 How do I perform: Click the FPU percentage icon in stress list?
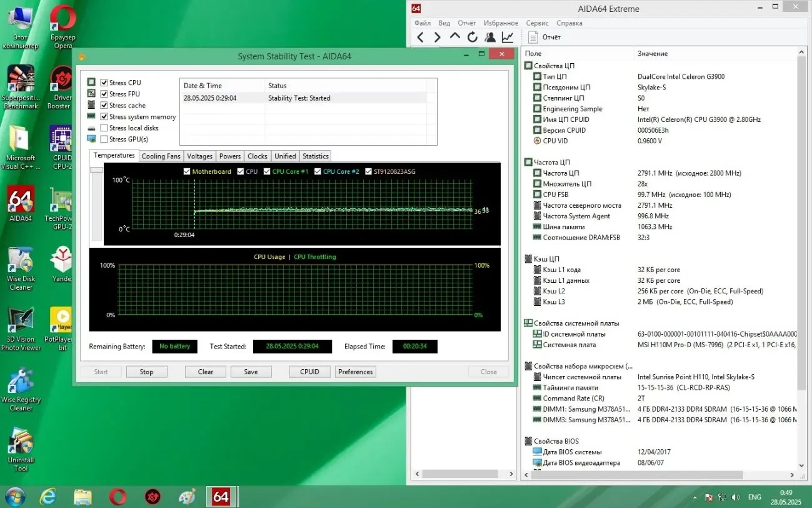coord(92,93)
